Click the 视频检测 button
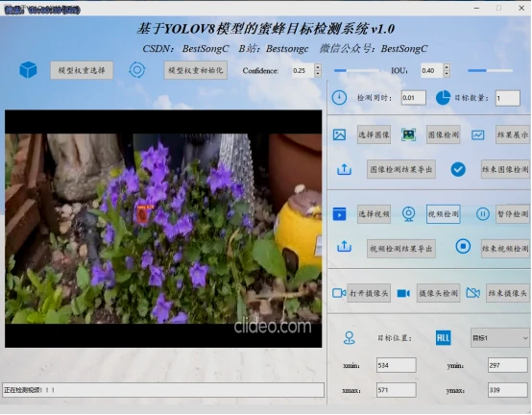Viewport: 532px width, 415px height. pyautogui.click(x=443, y=214)
